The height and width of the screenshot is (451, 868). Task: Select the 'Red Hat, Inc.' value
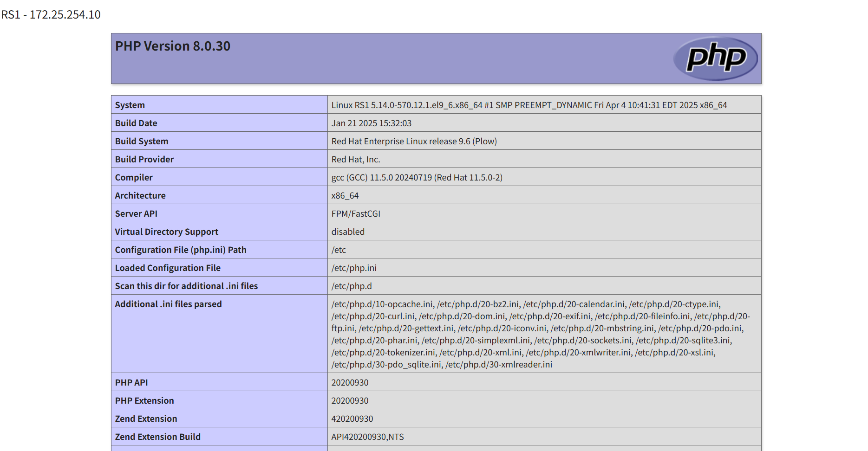tap(356, 160)
